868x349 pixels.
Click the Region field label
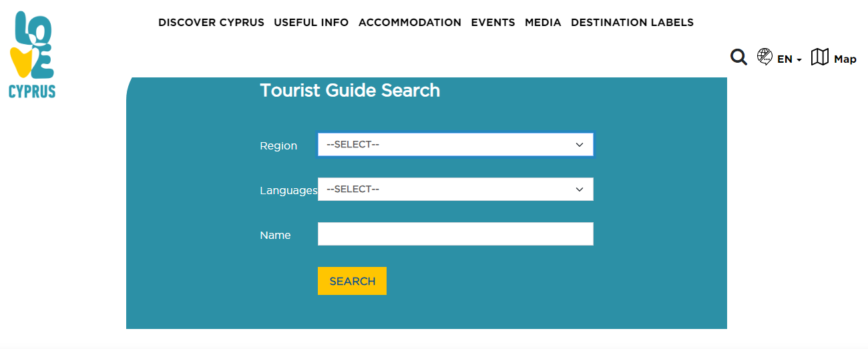click(278, 146)
